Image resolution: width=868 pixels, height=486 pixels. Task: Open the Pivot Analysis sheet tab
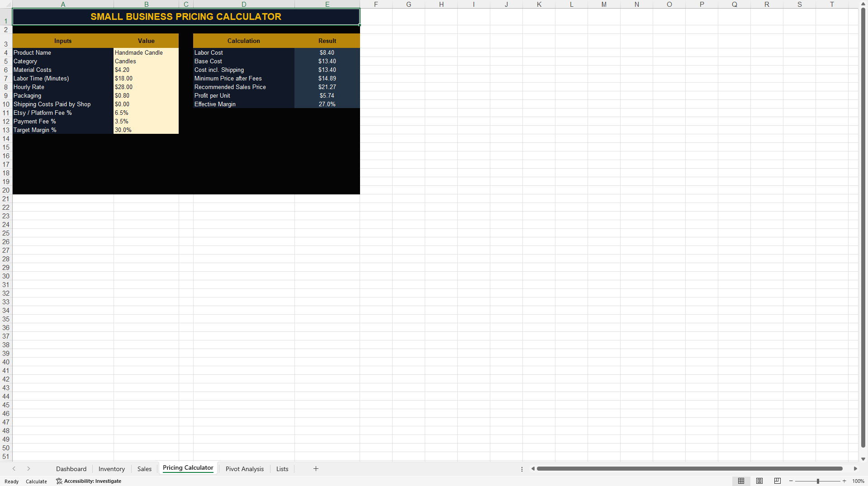(x=244, y=469)
